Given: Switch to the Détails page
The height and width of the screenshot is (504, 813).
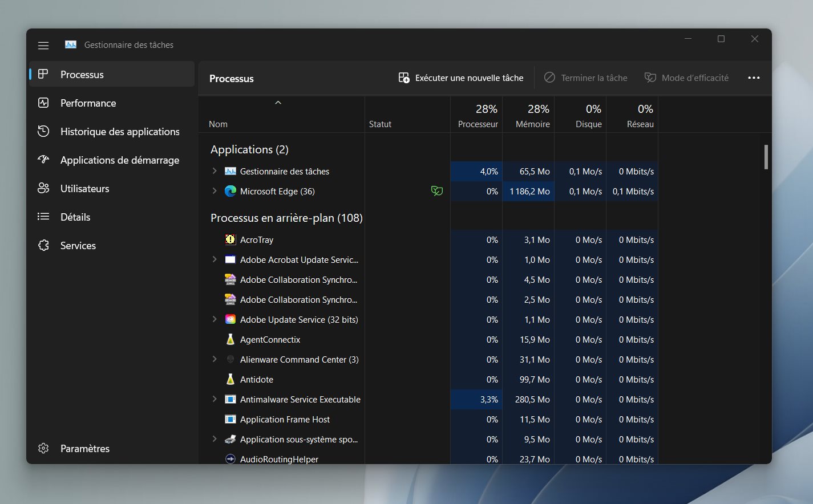Looking at the screenshot, I should click(x=112, y=217).
